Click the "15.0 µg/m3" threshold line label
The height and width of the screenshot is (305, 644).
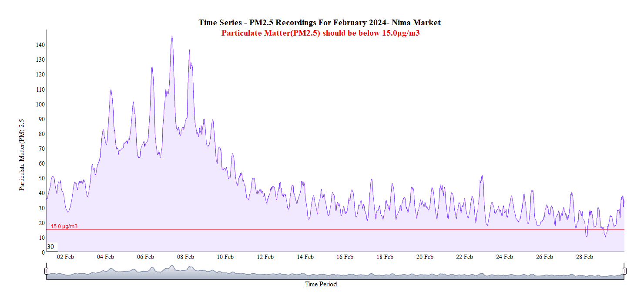64,226
